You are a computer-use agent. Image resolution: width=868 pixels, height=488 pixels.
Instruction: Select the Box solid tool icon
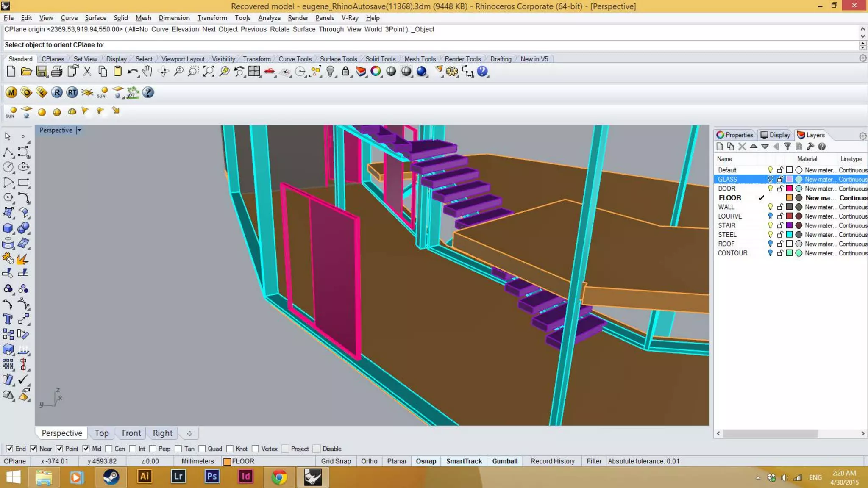point(8,228)
